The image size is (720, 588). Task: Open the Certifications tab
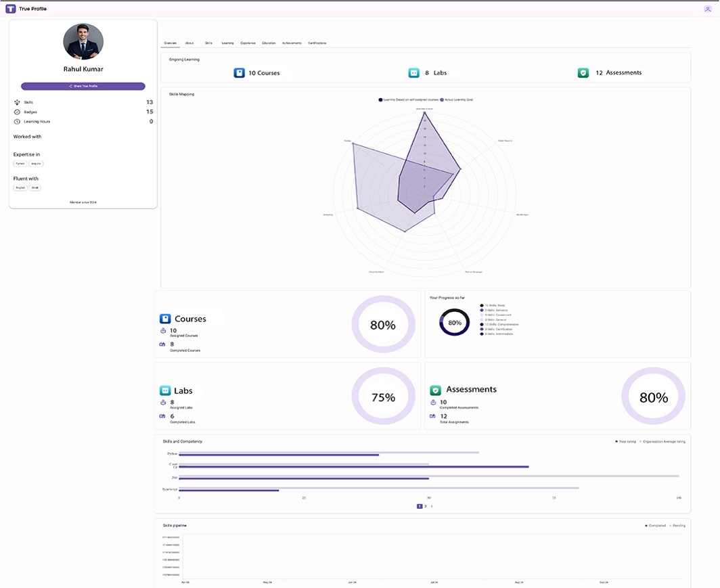pyautogui.click(x=317, y=43)
